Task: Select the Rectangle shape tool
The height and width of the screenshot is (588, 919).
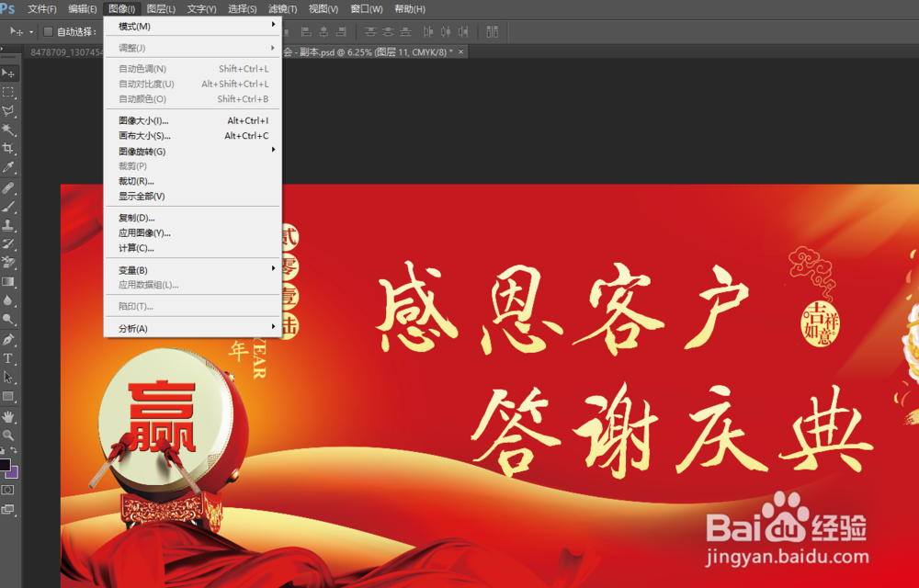Action: coord(8,397)
